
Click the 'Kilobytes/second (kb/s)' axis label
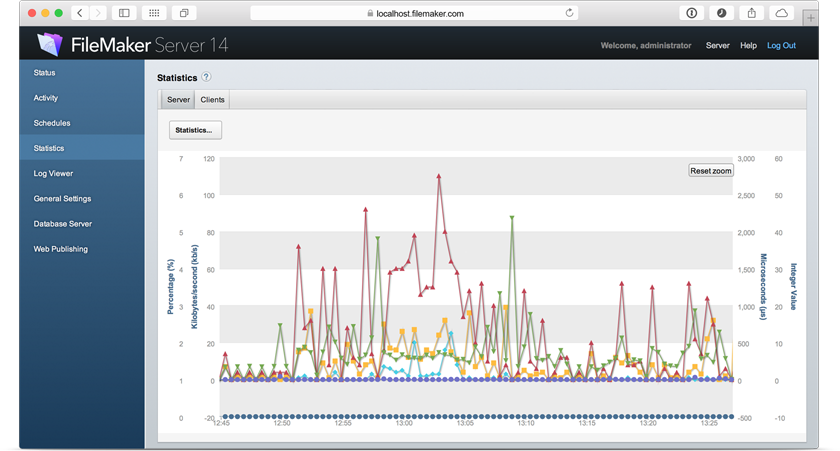tap(194, 287)
